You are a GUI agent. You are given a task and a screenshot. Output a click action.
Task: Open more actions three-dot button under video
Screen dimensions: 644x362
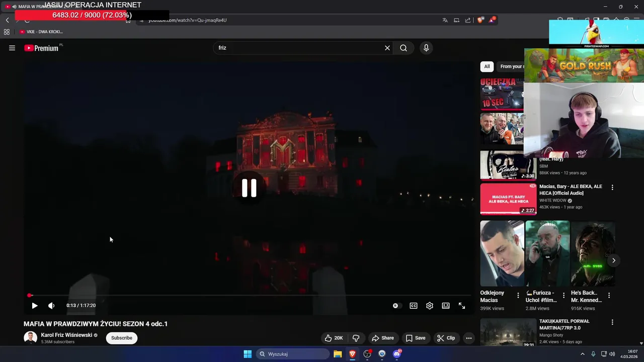pyautogui.click(x=469, y=338)
